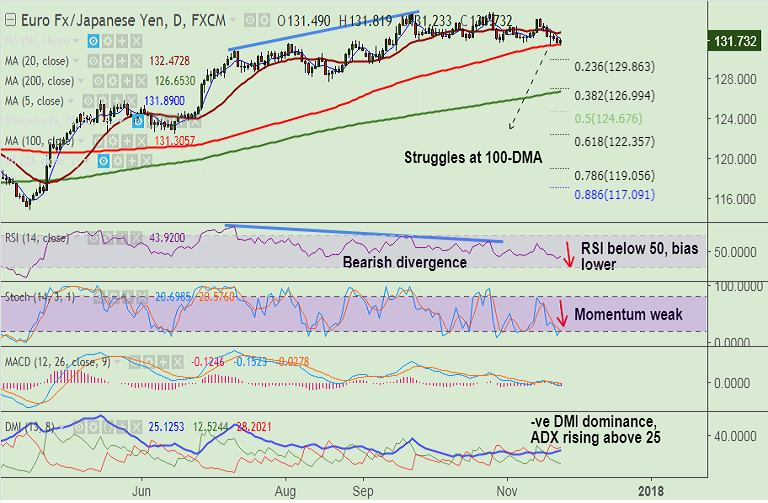The width and height of the screenshot is (768, 503).
Task: Toggle eye icon of MA (5, close)
Action: [88, 101]
